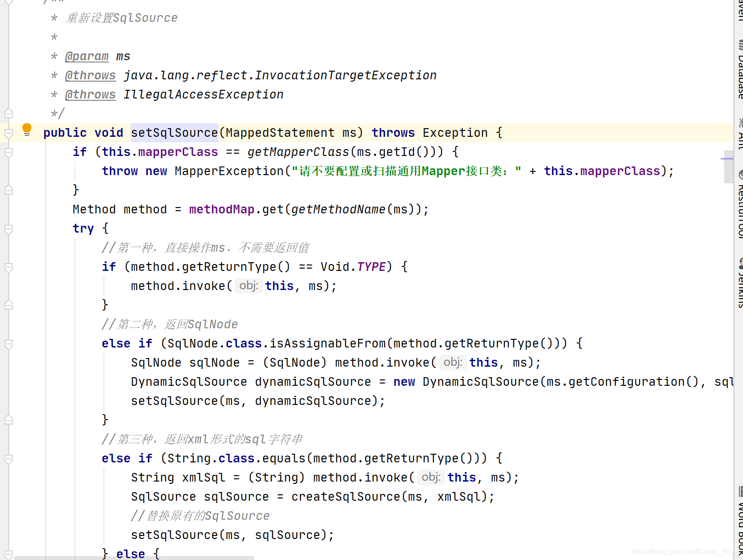Open the Ant tool window tab
The image size is (743, 560).
click(740, 134)
